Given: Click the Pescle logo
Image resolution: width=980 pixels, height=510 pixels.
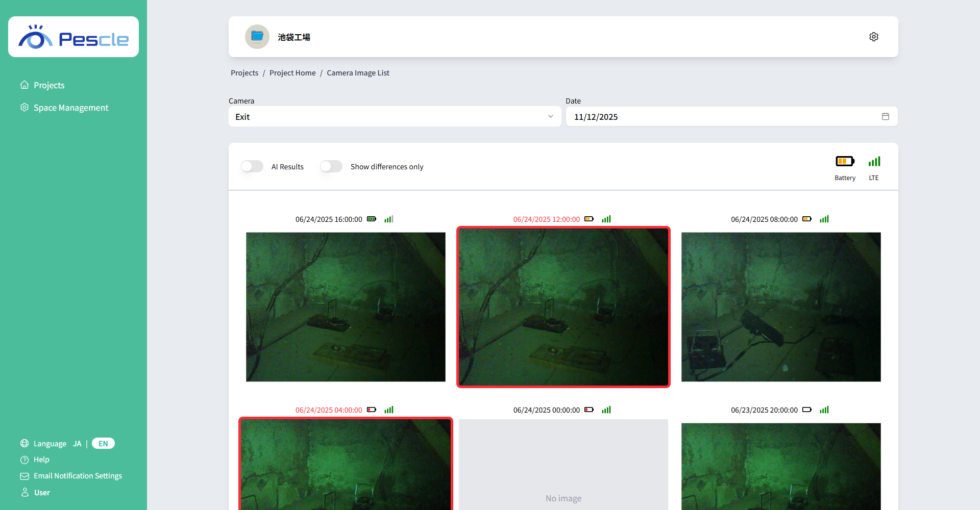Looking at the screenshot, I should (73, 36).
